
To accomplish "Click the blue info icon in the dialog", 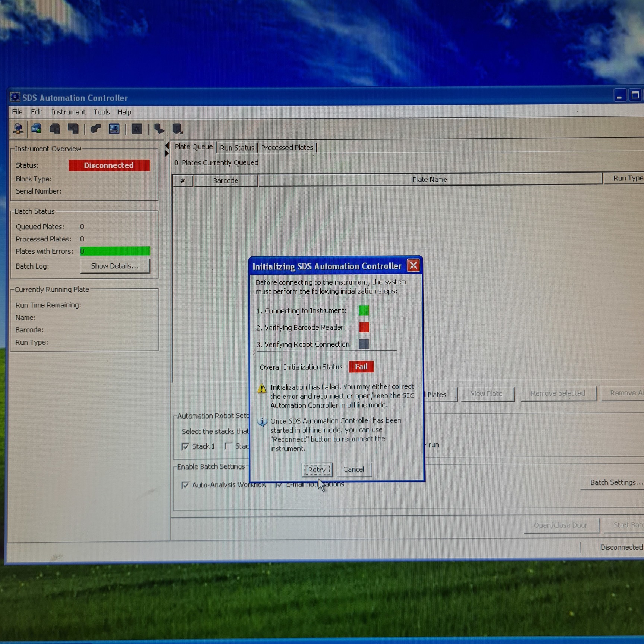I will [262, 422].
